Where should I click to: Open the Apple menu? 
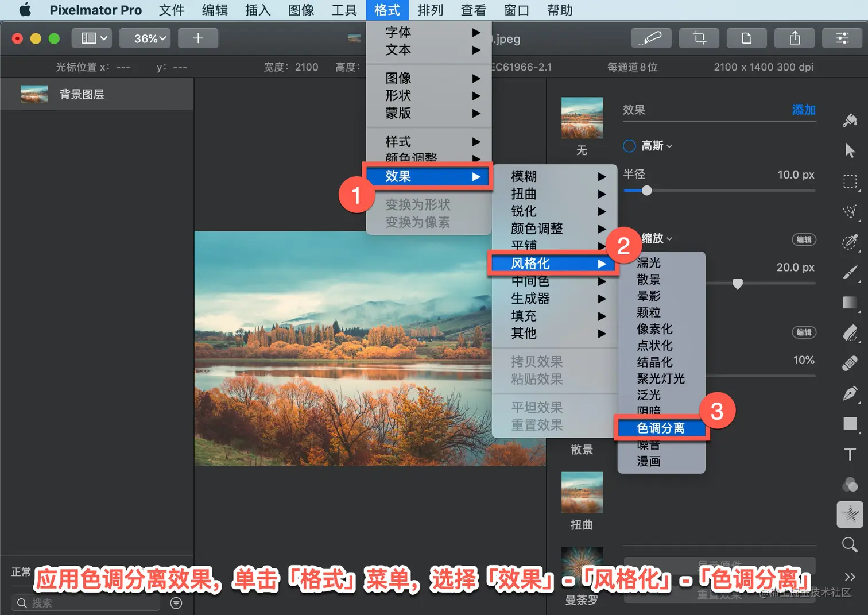[x=25, y=10]
